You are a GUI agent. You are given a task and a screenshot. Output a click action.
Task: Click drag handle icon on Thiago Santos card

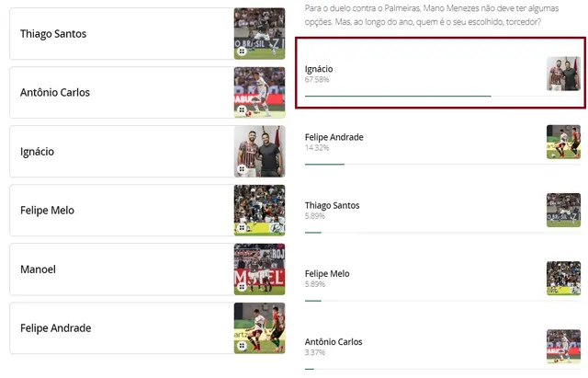(242, 52)
